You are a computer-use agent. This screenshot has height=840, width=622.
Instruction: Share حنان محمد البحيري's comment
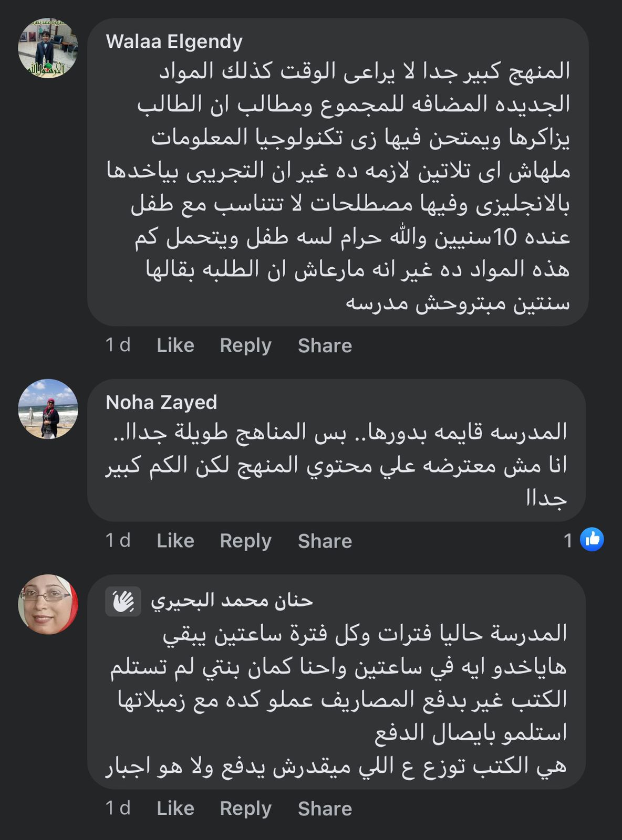click(325, 808)
